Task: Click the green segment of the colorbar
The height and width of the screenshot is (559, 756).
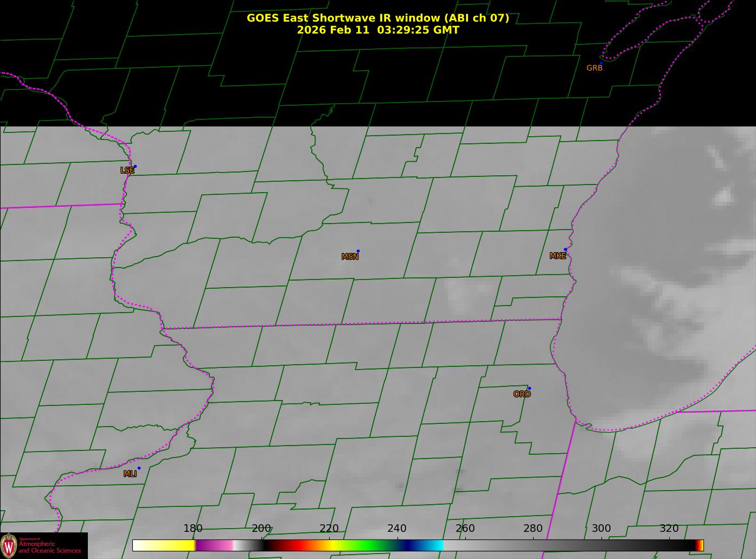Action: click(x=369, y=545)
